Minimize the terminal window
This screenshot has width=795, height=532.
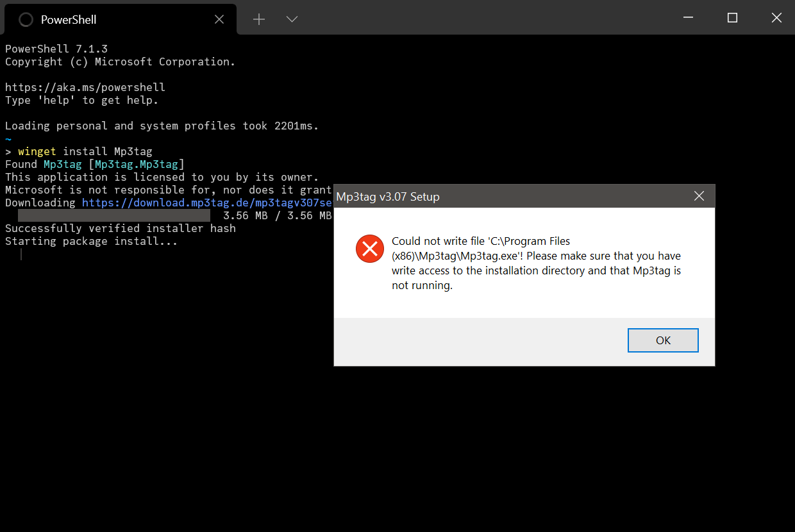pos(687,18)
